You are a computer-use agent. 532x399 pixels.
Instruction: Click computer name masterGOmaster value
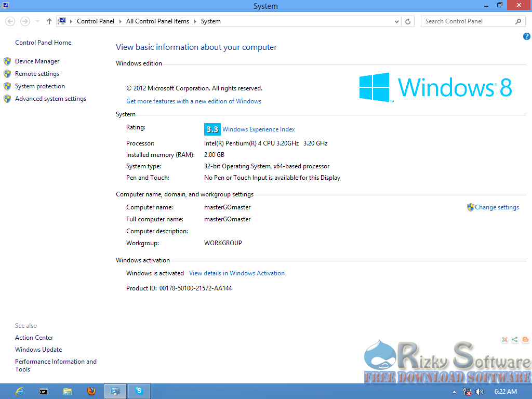coord(228,207)
